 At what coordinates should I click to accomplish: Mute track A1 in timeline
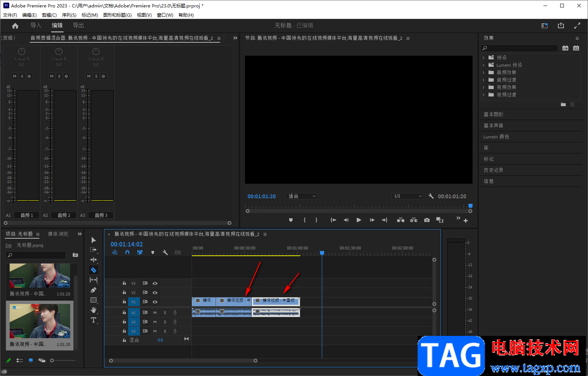click(x=155, y=313)
